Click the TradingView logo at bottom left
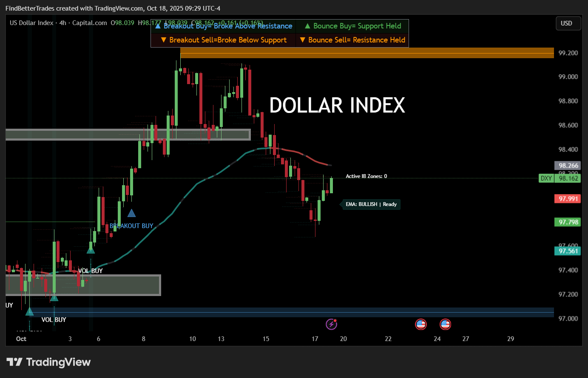Image resolution: width=588 pixels, height=378 pixels. [x=48, y=362]
